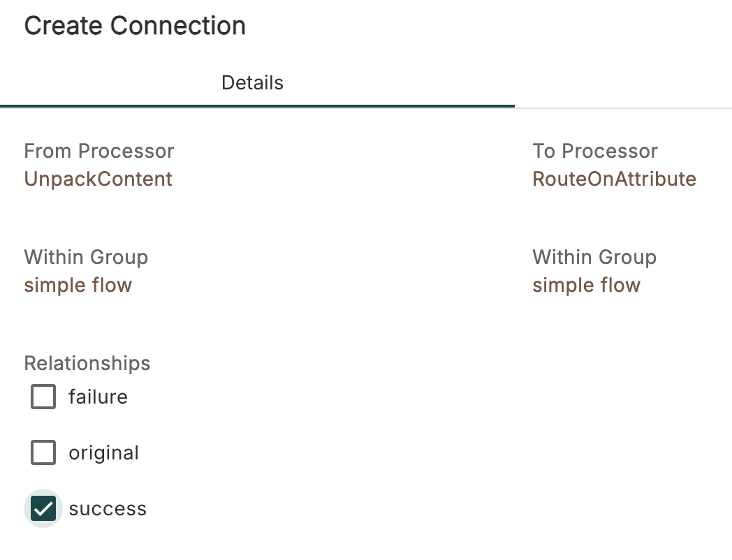
Task: Click the From Processor field label
Action: coord(98,152)
